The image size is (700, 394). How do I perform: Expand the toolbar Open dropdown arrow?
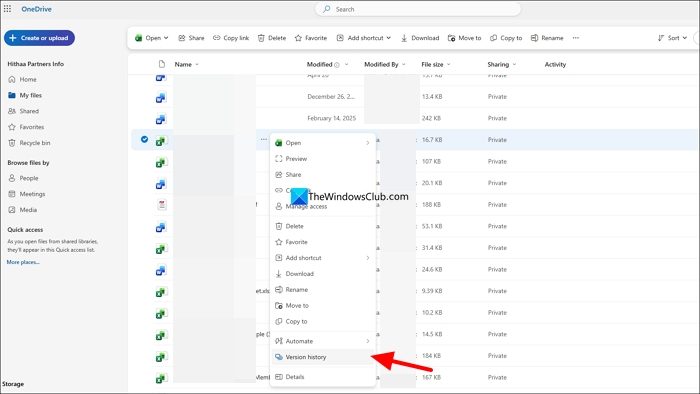pos(166,38)
